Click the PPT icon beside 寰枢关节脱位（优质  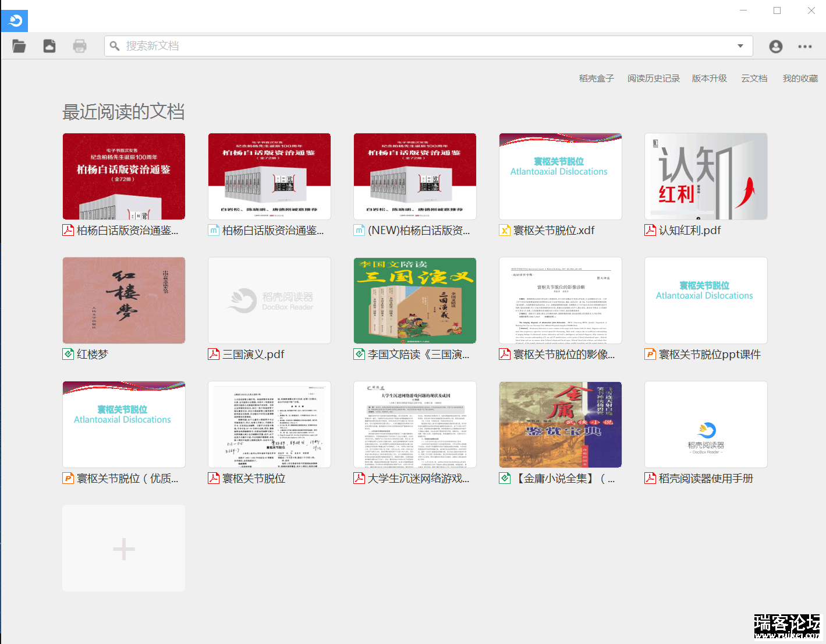point(68,478)
